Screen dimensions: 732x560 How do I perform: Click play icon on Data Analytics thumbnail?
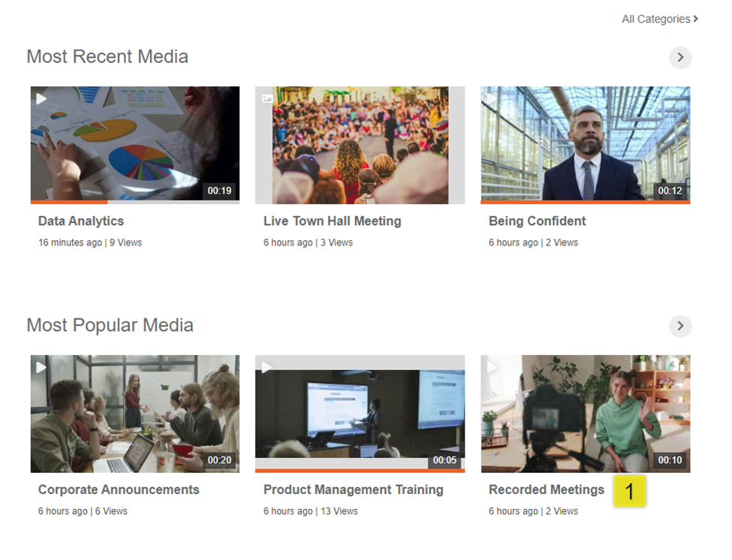41,98
